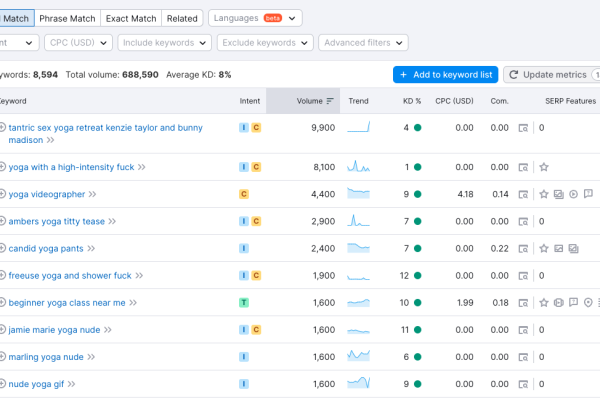Click the Com. column header
This screenshot has width=600, height=400.
click(499, 101)
